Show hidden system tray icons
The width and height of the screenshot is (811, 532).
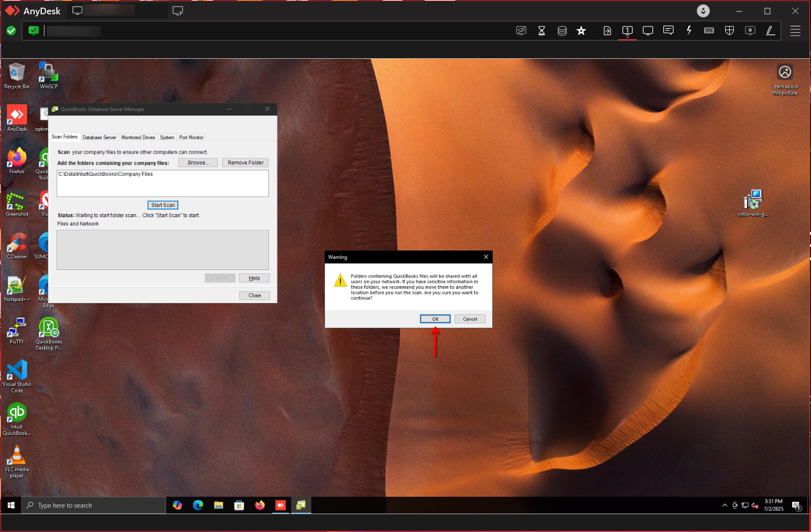pos(724,505)
